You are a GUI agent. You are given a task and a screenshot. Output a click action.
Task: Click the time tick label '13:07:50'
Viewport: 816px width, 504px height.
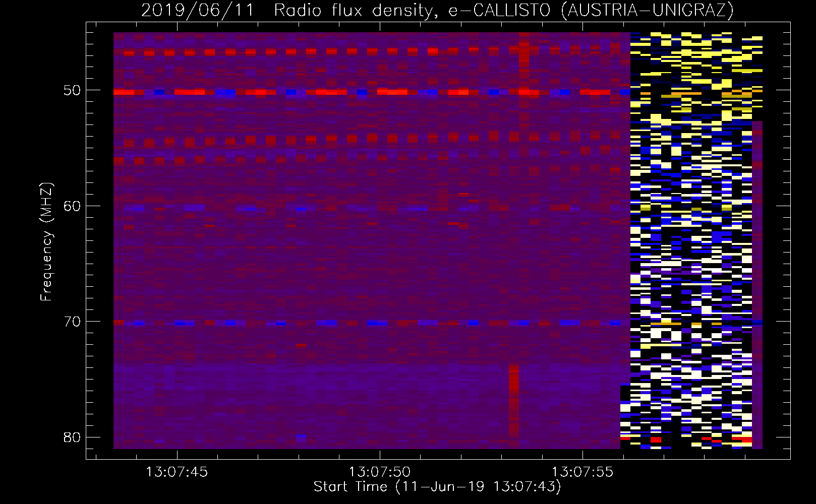pyautogui.click(x=379, y=472)
